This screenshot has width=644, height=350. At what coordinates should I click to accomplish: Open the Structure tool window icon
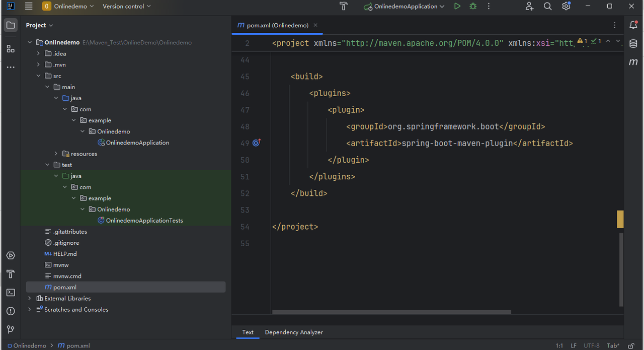(11, 49)
